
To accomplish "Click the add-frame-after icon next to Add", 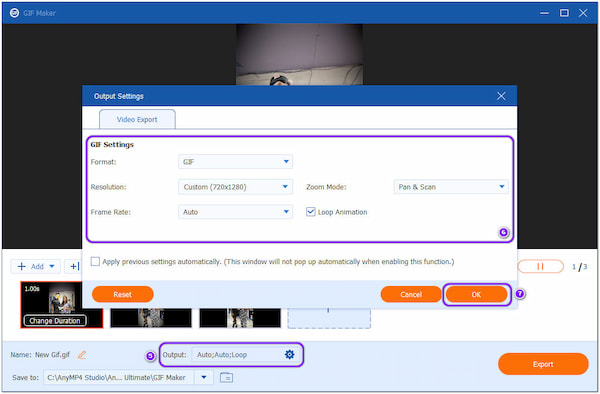I will (74, 266).
